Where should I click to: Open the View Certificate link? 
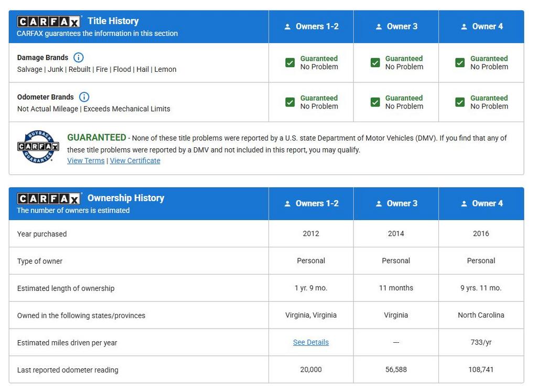click(135, 161)
